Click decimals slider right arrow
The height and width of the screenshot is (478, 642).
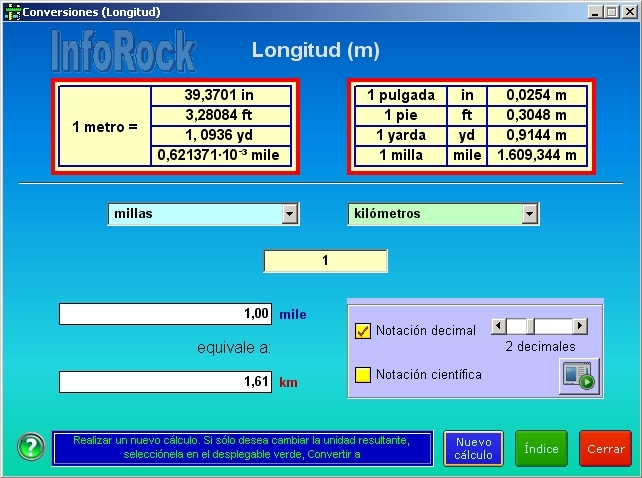580,326
